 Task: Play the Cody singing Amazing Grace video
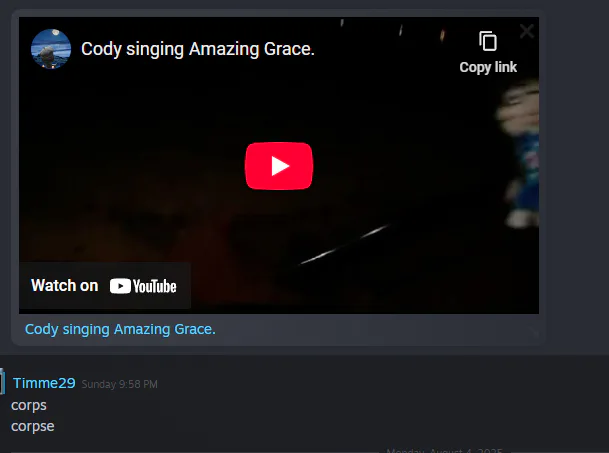pyautogui.click(x=279, y=166)
